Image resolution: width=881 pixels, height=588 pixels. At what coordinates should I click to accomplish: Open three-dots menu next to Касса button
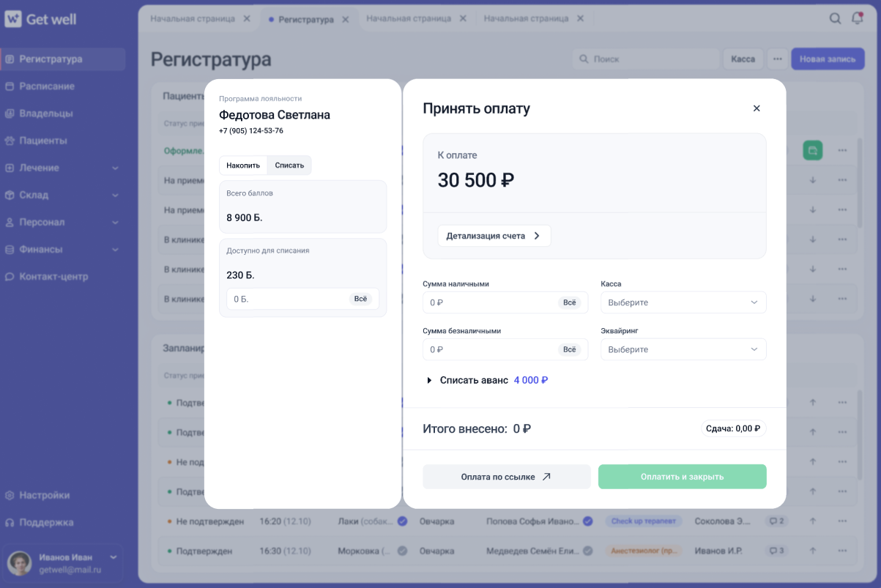(777, 59)
